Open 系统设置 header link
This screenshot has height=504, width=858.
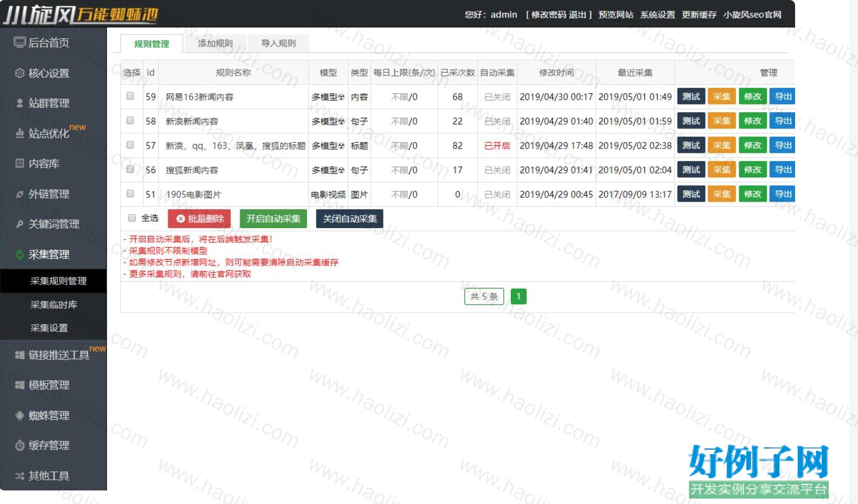657,15
